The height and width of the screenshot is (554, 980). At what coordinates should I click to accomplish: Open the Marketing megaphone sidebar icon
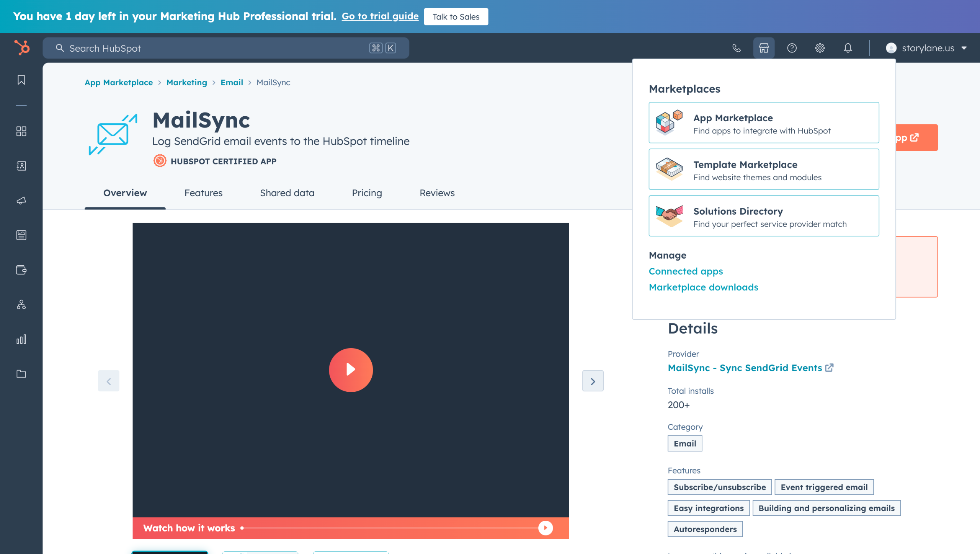pos(21,200)
